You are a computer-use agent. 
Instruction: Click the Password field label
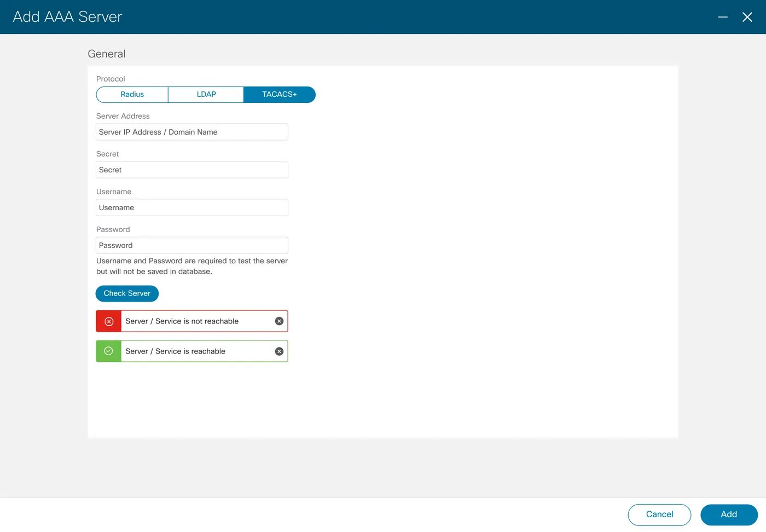tap(113, 229)
